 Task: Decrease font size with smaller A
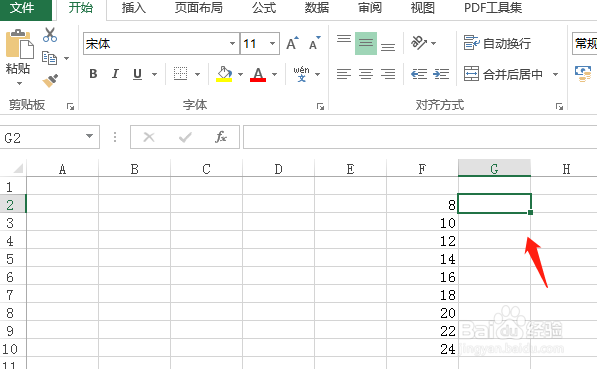[x=314, y=43]
